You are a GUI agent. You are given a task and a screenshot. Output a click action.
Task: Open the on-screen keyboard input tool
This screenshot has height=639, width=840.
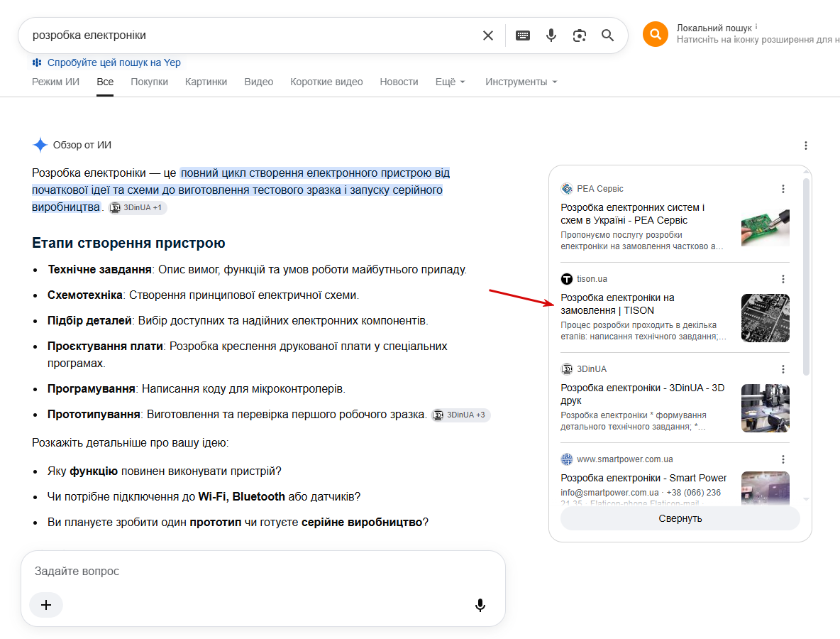pyautogui.click(x=523, y=35)
